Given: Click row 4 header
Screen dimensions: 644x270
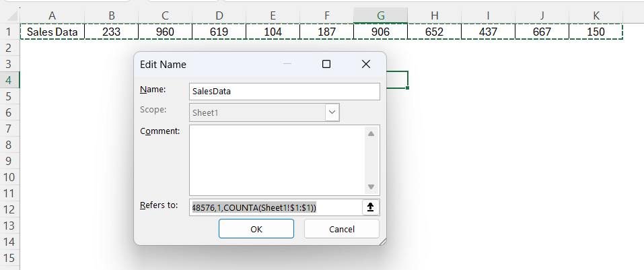Looking at the screenshot, I should point(9,79).
